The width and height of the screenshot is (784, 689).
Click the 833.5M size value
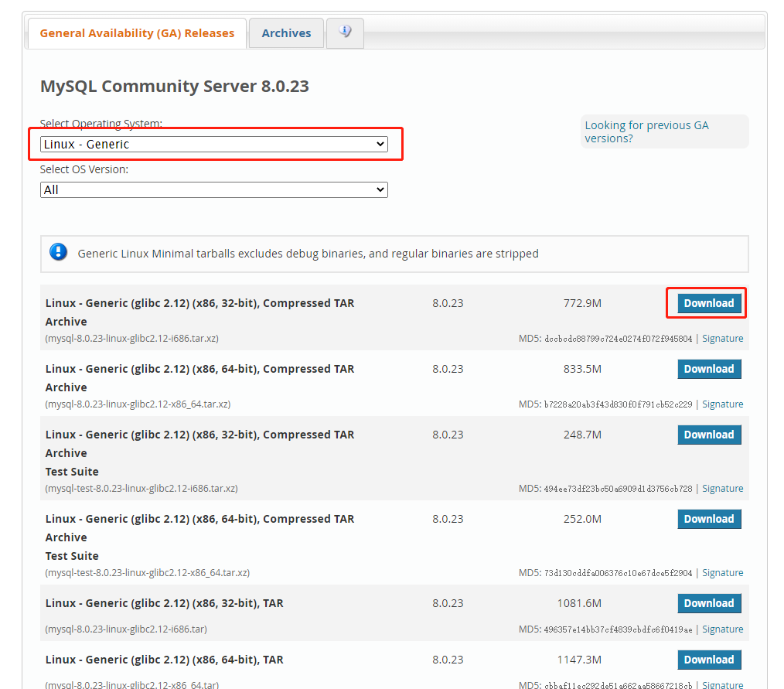click(x=582, y=369)
